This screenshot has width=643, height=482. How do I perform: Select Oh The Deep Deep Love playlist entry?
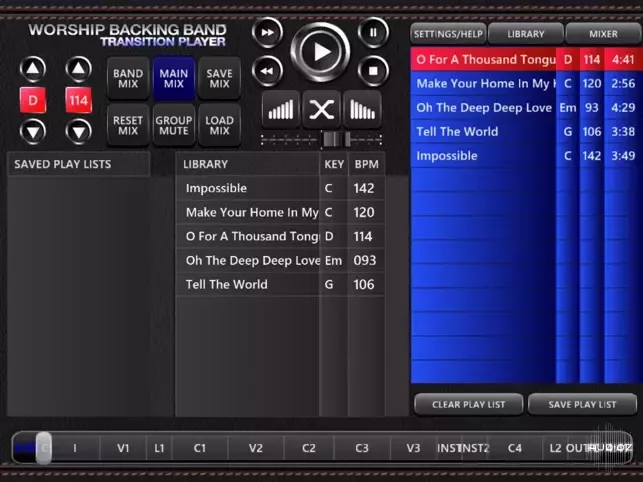527,107
